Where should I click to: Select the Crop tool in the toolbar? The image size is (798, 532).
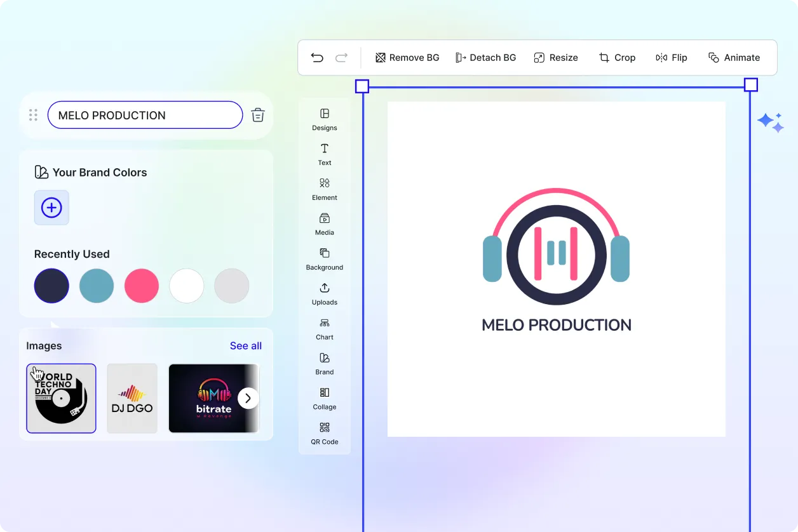617,58
